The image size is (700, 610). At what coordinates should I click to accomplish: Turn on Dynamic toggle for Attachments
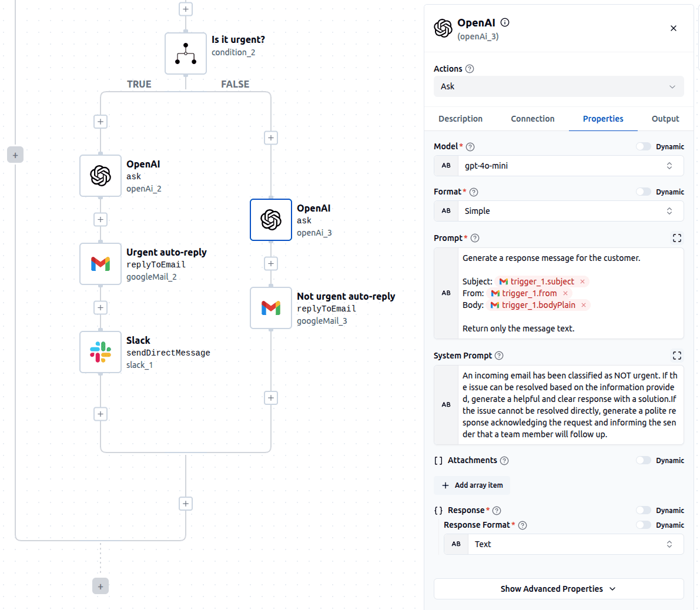[644, 460]
